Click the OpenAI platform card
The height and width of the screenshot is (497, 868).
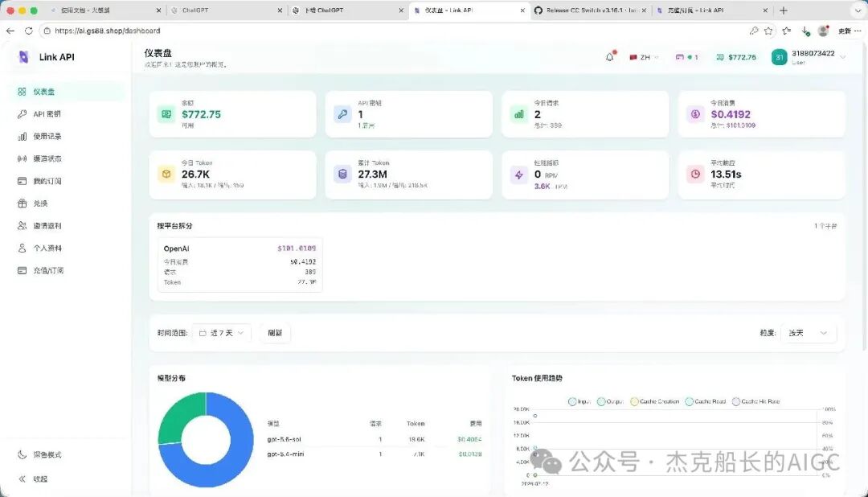tap(240, 265)
